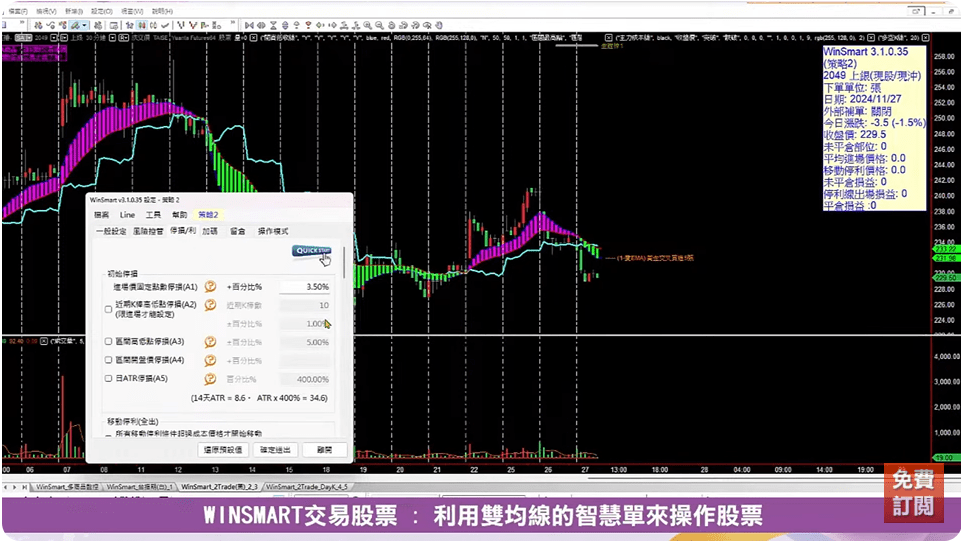Click the 收盤價: 229.5 info line
Screen dimensions: 961x541
pos(854,134)
